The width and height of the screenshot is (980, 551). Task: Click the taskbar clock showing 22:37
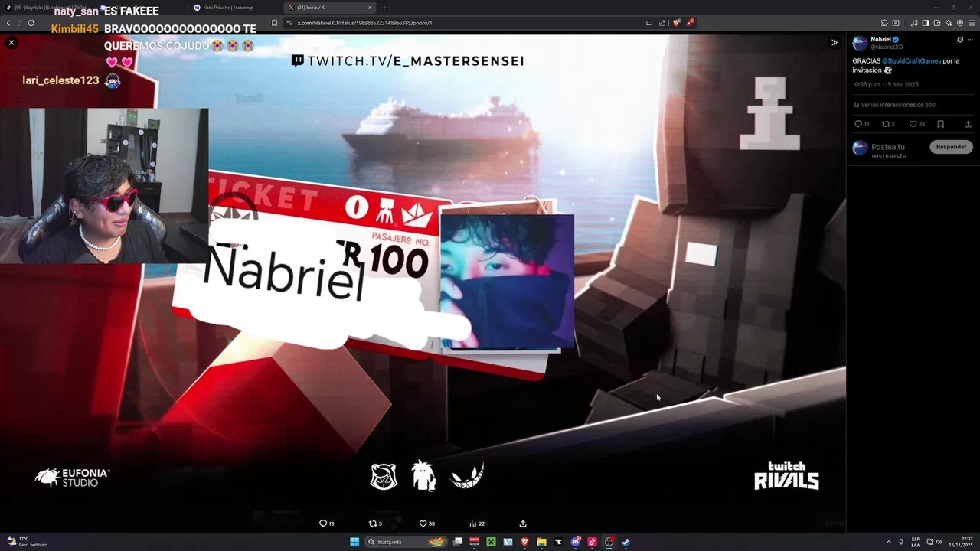point(961,542)
